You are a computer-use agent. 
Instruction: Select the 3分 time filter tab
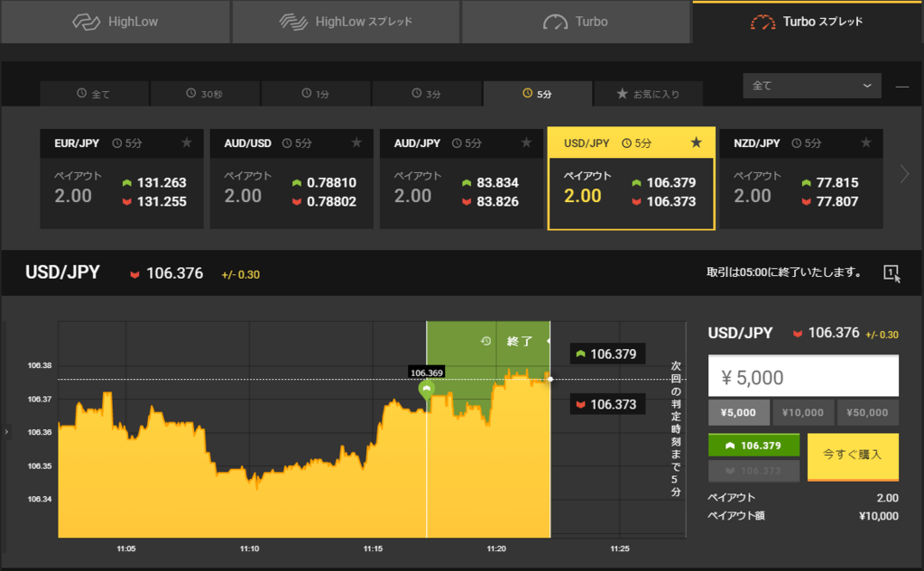pyautogui.click(x=426, y=93)
